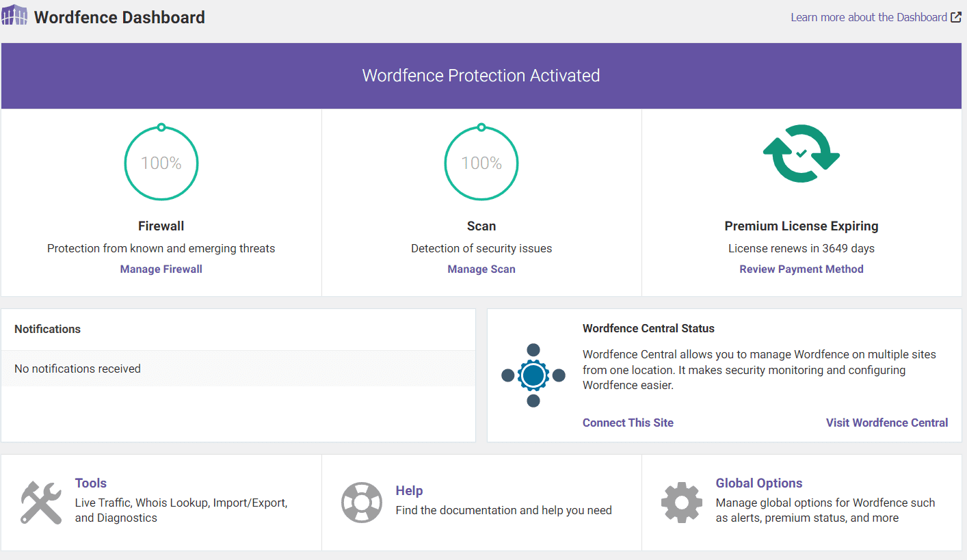
Task: Click the No notifications received row
Action: point(238,369)
